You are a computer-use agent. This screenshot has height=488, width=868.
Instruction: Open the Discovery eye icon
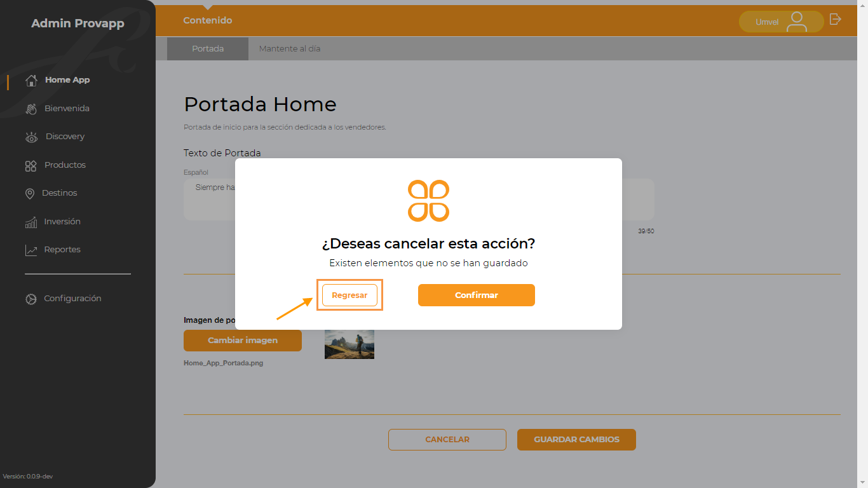[x=31, y=137]
